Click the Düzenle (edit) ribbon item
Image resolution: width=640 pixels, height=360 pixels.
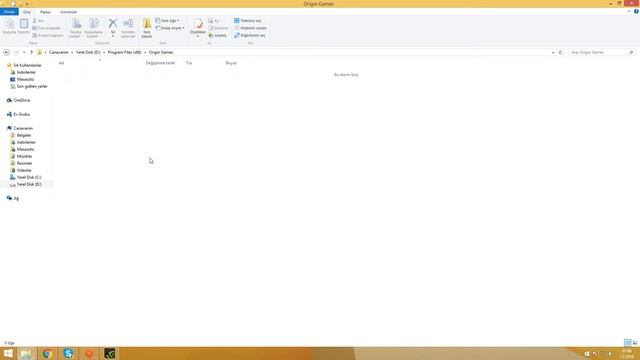pyautogui.click(x=218, y=28)
